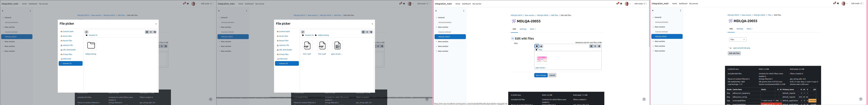
Task: Open the help button on the Edit wiki files page
Action: pyautogui.click(x=644, y=99)
